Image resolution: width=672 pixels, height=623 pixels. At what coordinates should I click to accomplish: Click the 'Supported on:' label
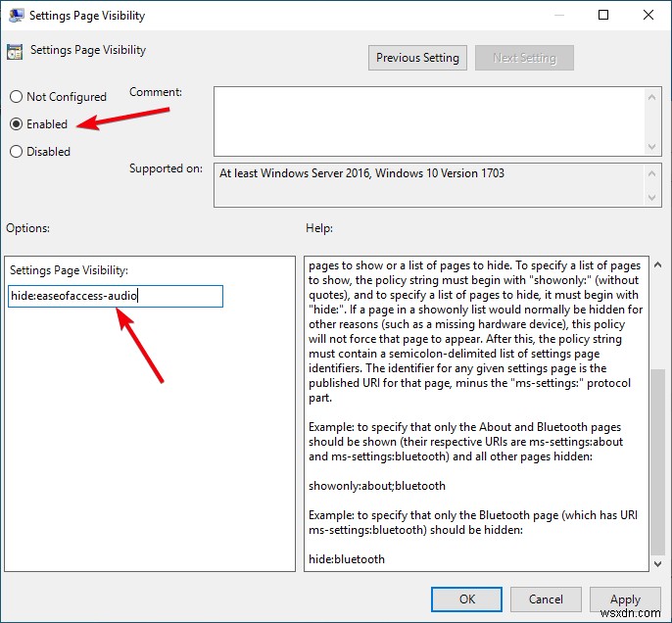pos(166,168)
